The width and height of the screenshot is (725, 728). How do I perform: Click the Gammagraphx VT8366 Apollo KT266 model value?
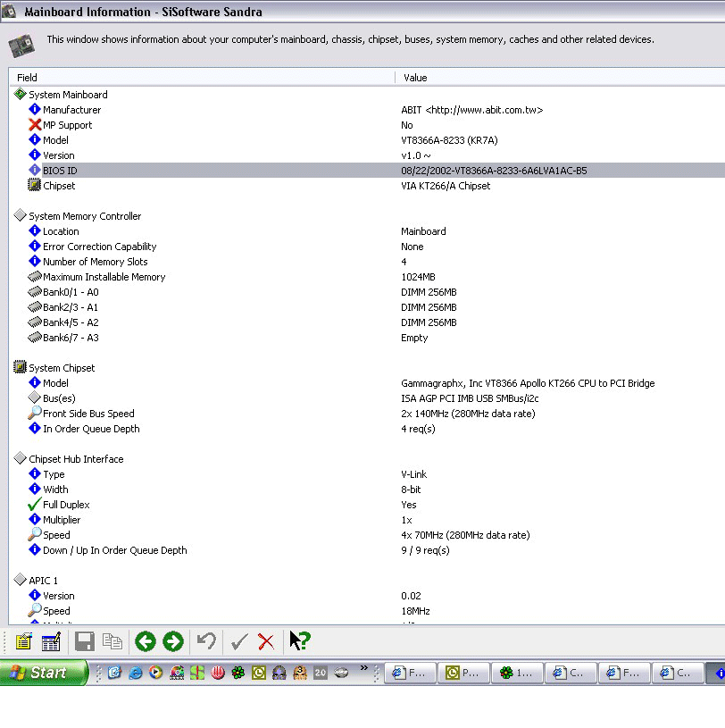[528, 383]
